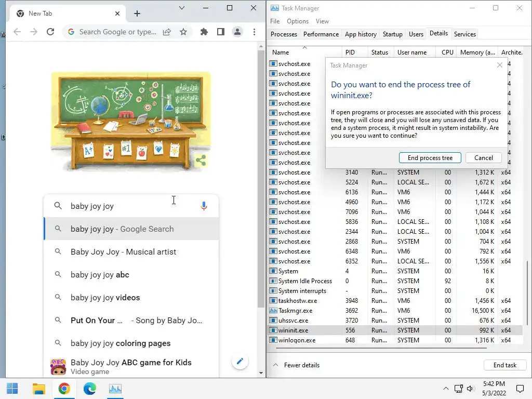This screenshot has height=399, width=532.
Task: Choose 'Baby Joy Joy - Musical artist' suggestion
Action: (131, 252)
